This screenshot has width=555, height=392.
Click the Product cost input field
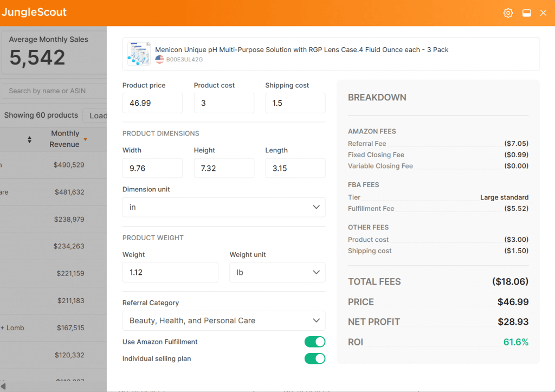click(x=224, y=103)
